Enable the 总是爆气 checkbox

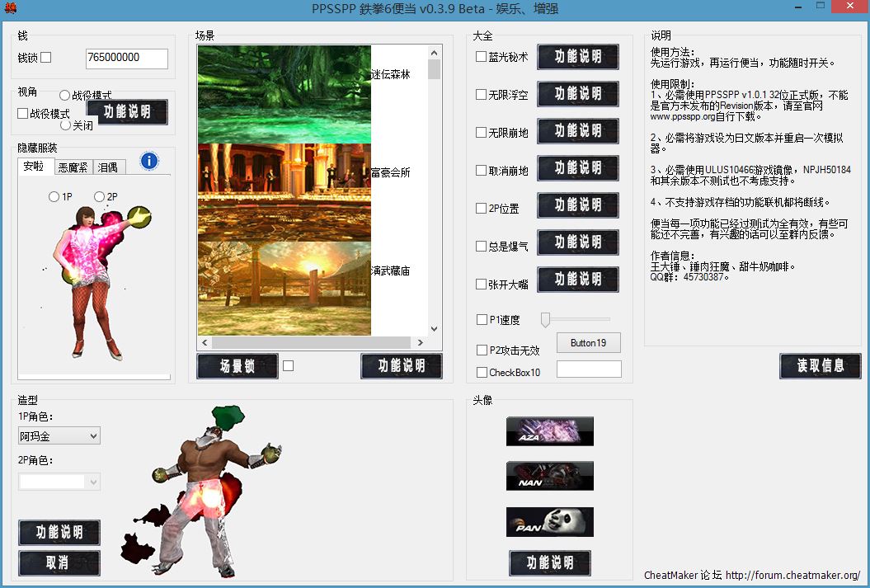[481, 247]
